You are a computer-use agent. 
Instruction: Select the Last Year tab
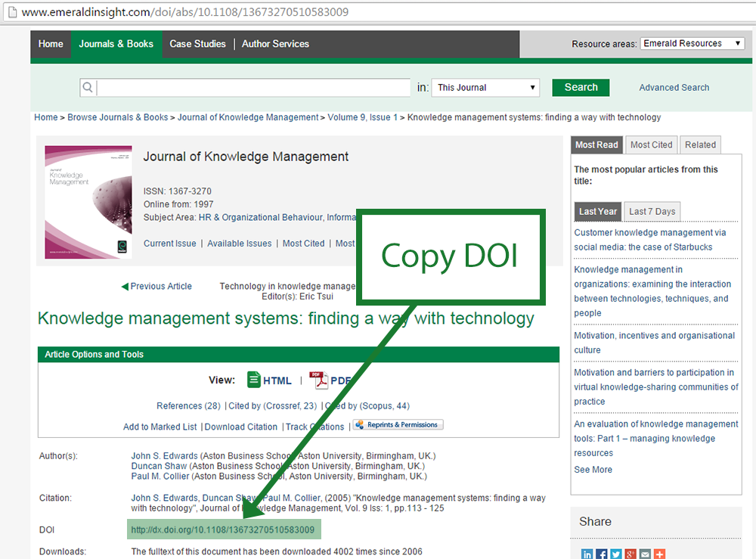click(598, 211)
